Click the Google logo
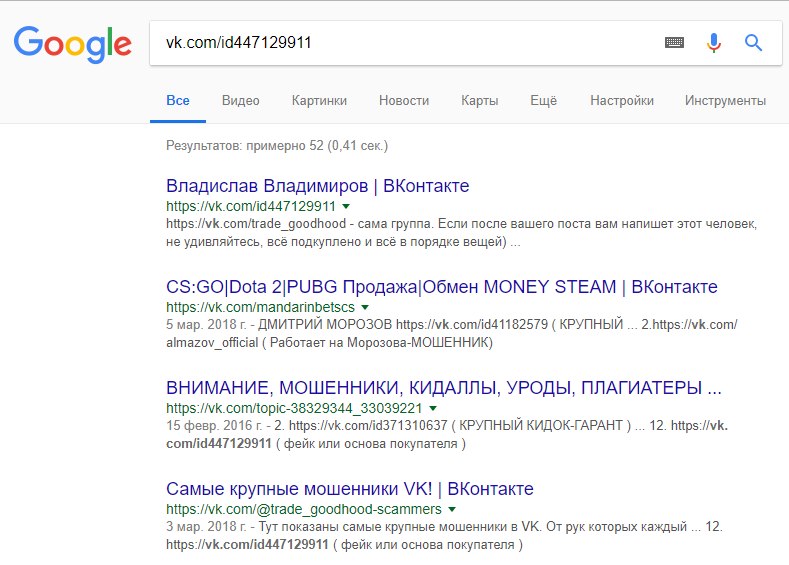Screen dimensions: 789x565 [x=72, y=44]
